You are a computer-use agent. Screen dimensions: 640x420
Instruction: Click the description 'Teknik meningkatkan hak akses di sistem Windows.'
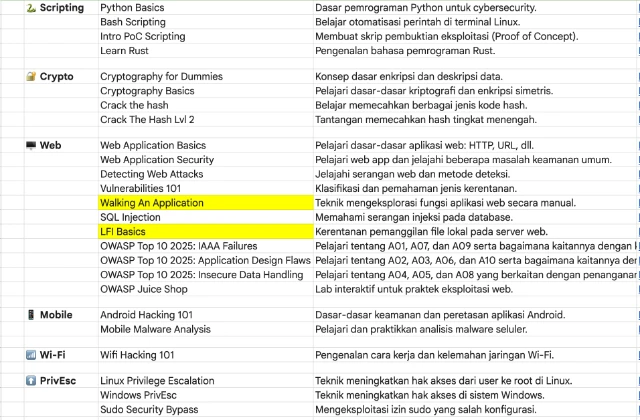[430, 395]
